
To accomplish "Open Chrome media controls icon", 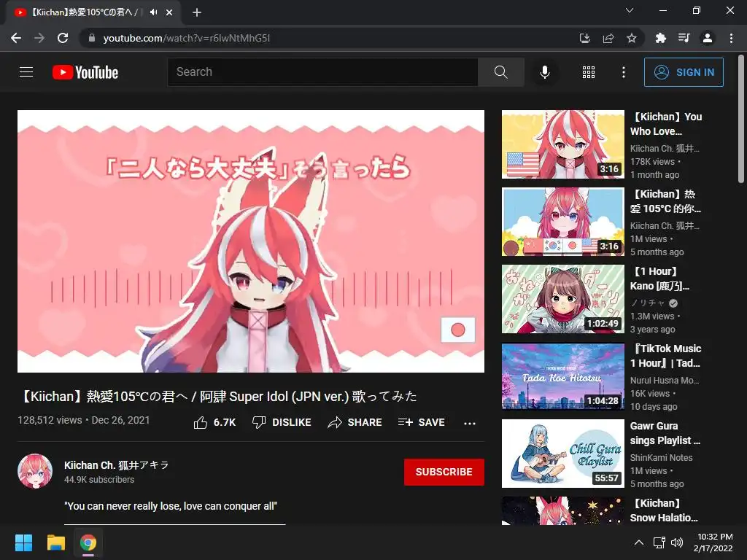I will point(684,38).
